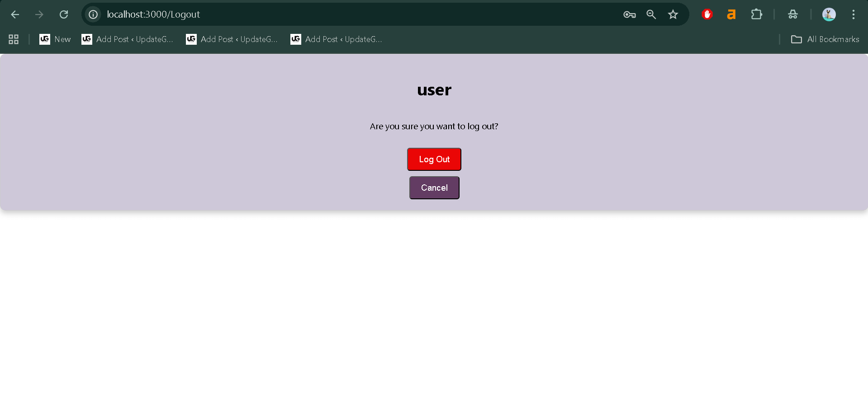
Task: Open the three-dot browser menu
Action: 854,14
